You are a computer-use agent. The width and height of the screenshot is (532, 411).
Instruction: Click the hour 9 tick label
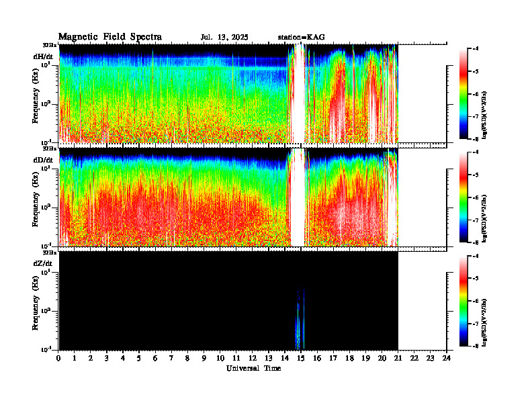204,358
